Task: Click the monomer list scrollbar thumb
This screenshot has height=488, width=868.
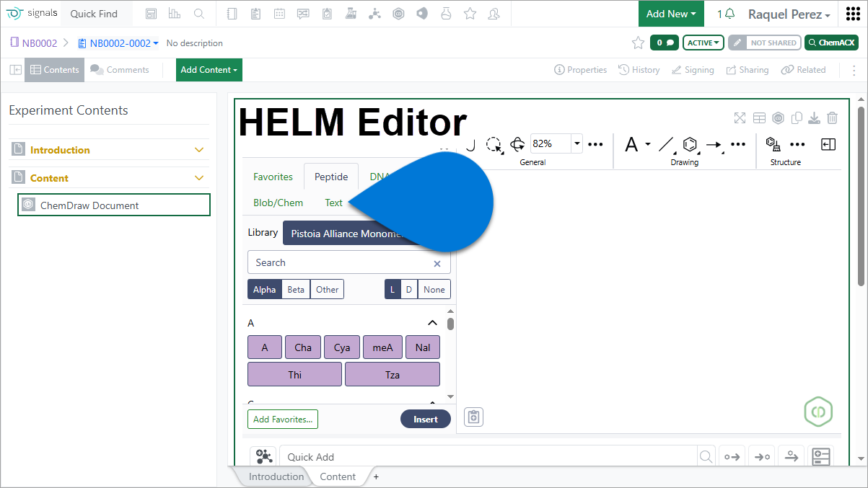Action: click(x=451, y=324)
